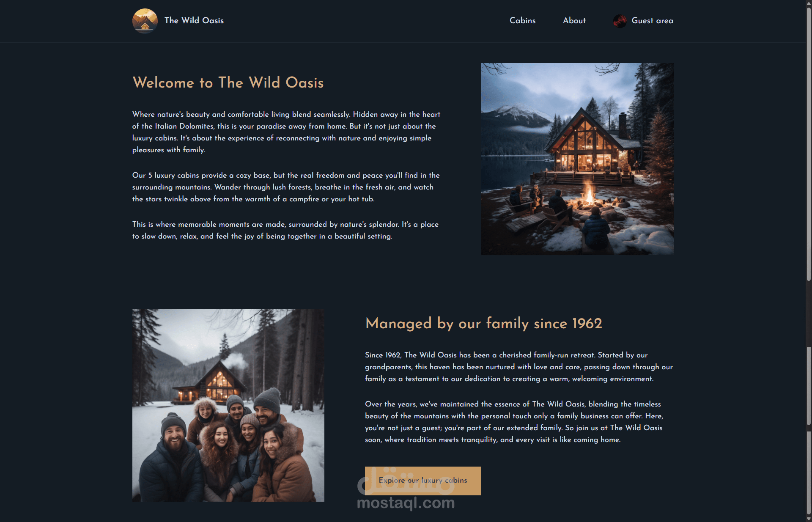Image resolution: width=812 pixels, height=522 pixels.
Task: Click the vertical scrollbar thumb
Action: [x=809, y=144]
